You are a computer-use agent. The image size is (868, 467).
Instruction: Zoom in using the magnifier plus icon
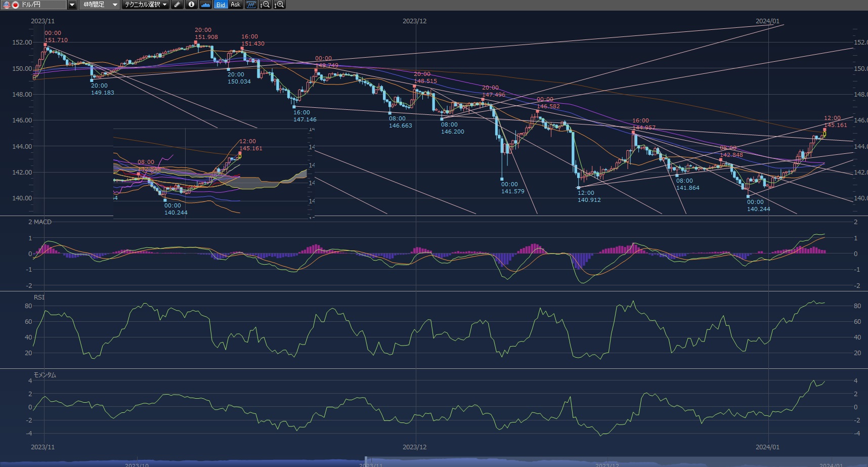(x=279, y=5)
